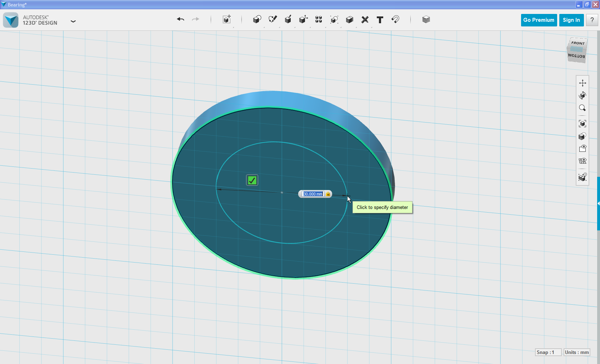
Task: Click the Autodesk 123D Design logo
Action: click(11, 20)
